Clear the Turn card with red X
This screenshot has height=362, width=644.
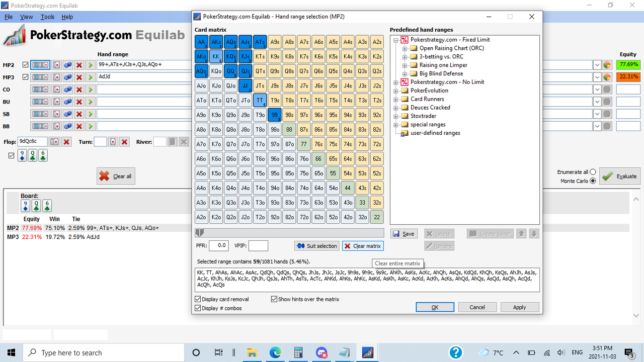125,142
